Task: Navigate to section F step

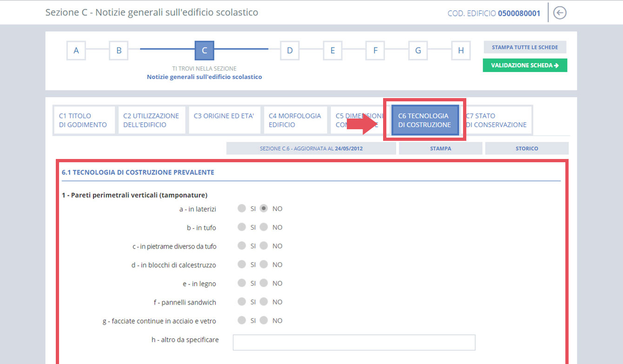Action: [x=375, y=51]
